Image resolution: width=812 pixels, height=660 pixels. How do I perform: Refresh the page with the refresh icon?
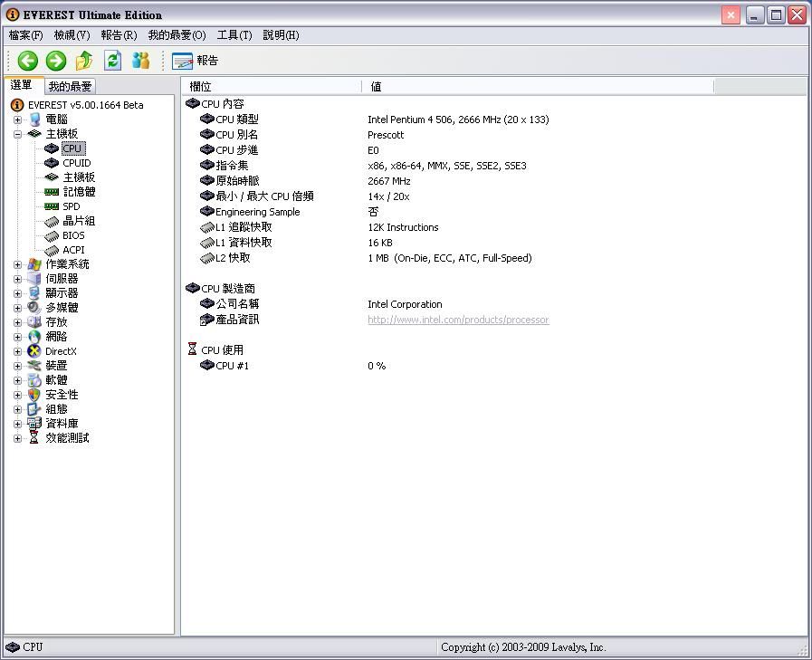[112, 61]
